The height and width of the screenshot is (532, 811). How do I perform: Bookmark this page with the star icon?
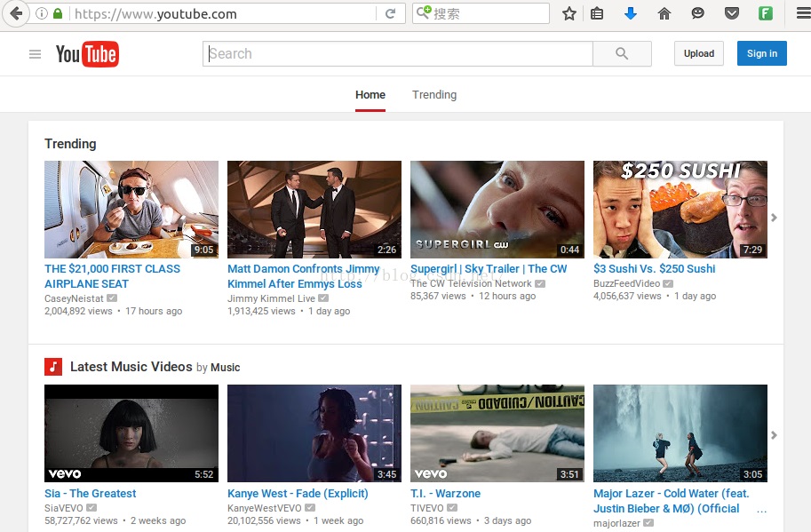pyautogui.click(x=568, y=13)
